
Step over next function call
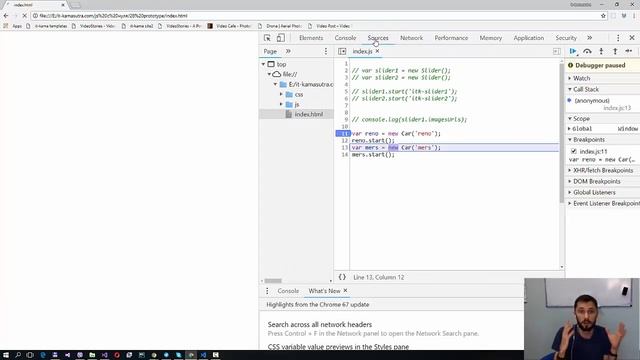(x=587, y=51)
